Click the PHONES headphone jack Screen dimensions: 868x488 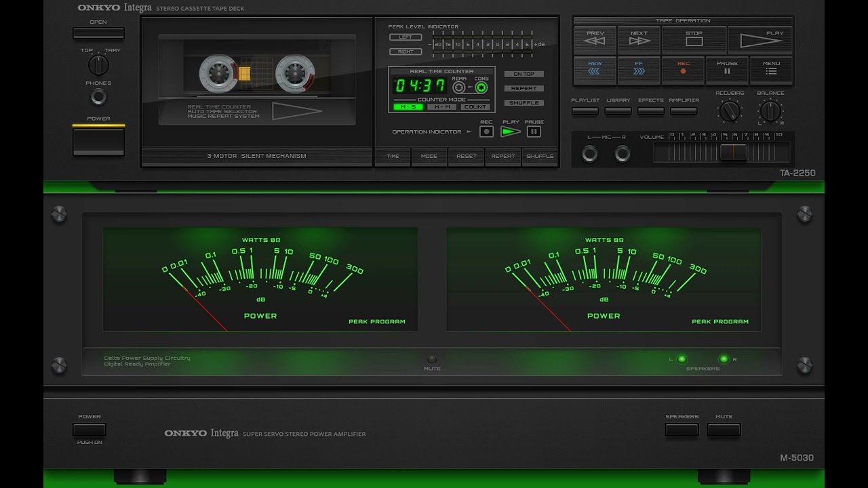(x=98, y=97)
